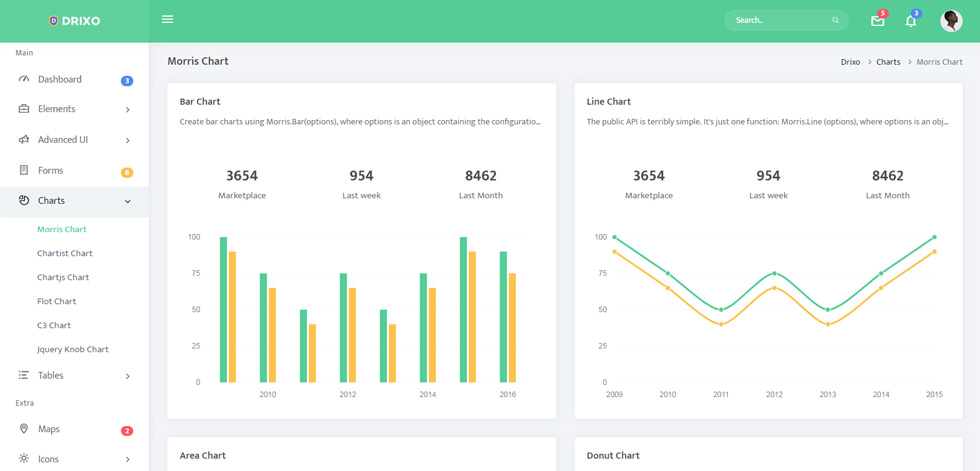Open the Dashboard menu item
The image size is (980, 471).
coord(74,79)
